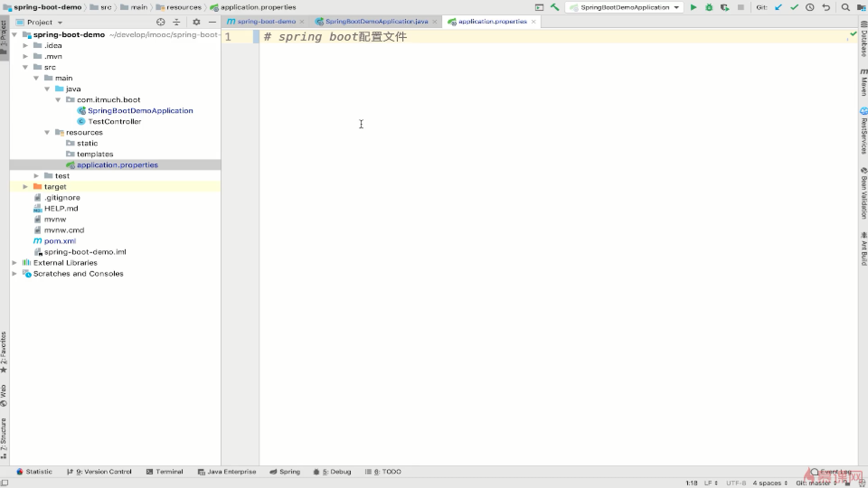This screenshot has width=868, height=488.
Task: Hide the Project panel with minus icon
Action: point(212,22)
